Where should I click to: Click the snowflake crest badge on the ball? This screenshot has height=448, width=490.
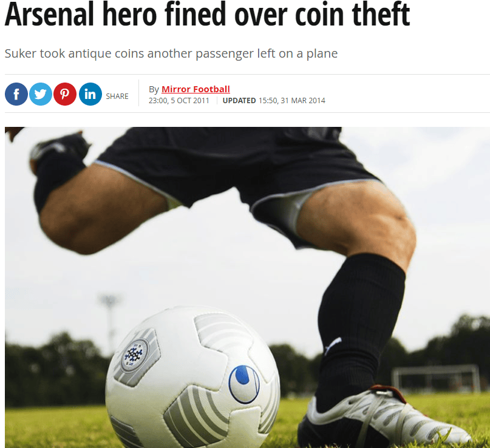click(x=135, y=355)
